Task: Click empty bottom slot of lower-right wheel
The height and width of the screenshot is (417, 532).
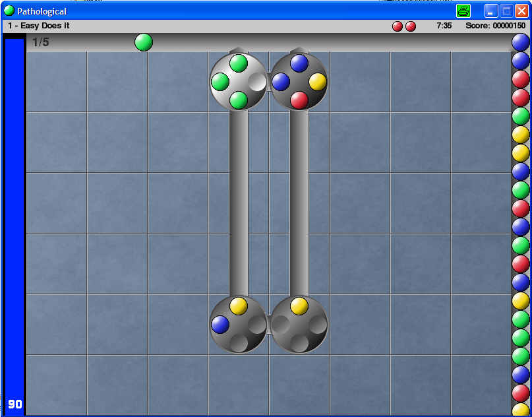Action: tap(299, 343)
